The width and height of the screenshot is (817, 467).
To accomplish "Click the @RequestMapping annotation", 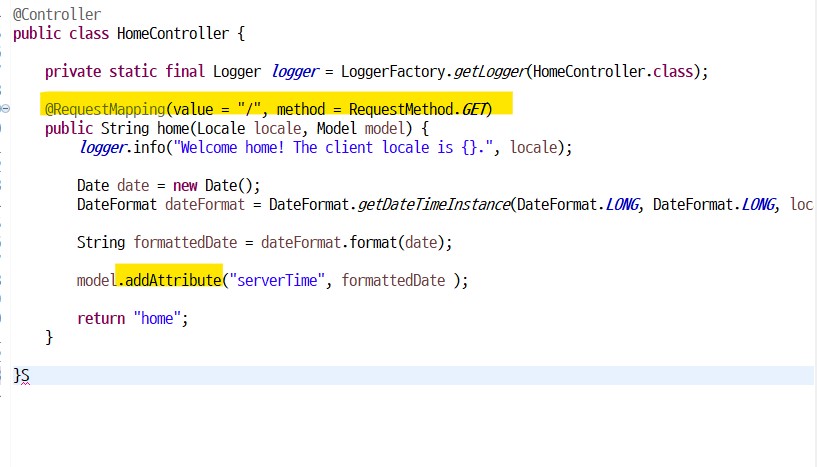I will 105,109.
